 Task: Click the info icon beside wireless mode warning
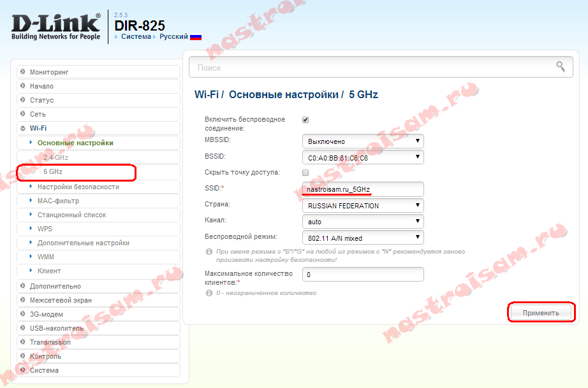pyautogui.click(x=209, y=252)
